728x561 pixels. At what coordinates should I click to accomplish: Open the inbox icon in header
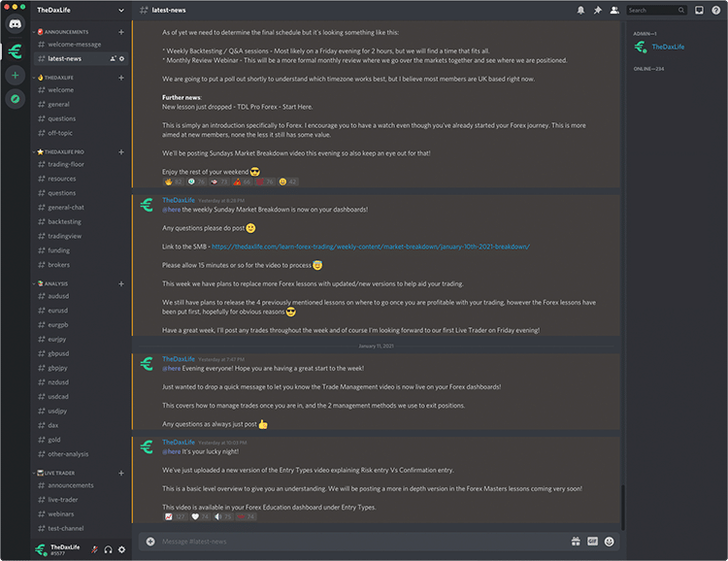tap(699, 10)
